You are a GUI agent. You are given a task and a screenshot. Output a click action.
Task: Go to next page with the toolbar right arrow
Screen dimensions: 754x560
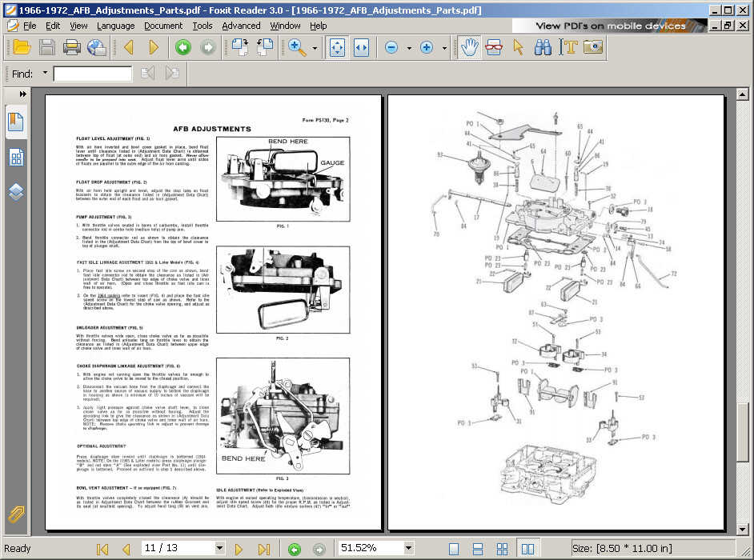tap(154, 47)
